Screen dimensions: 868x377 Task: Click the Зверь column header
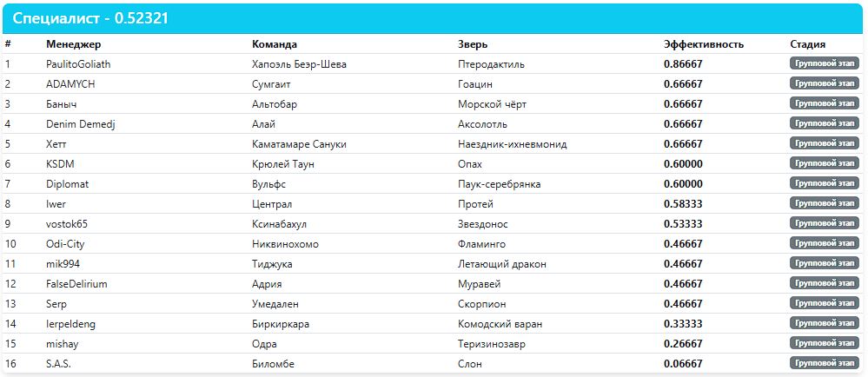473,44
